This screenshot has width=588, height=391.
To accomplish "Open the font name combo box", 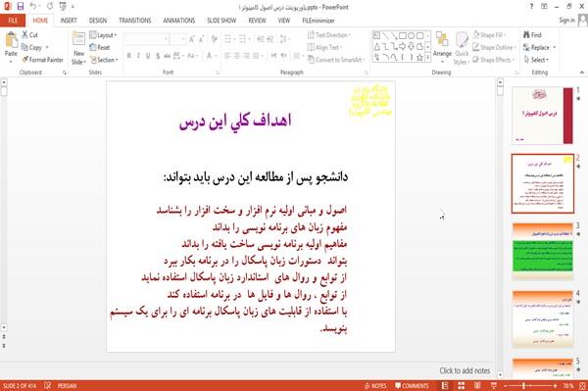I will coord(146,39).
